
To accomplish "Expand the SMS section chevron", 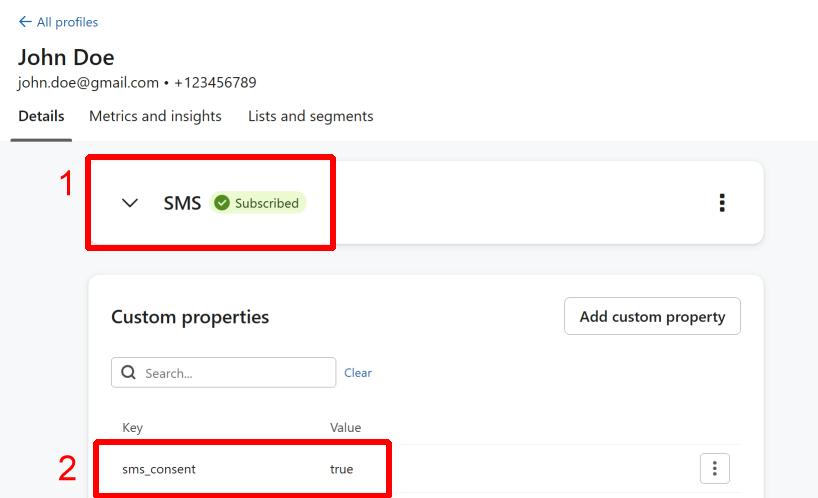I will [129, 203].
